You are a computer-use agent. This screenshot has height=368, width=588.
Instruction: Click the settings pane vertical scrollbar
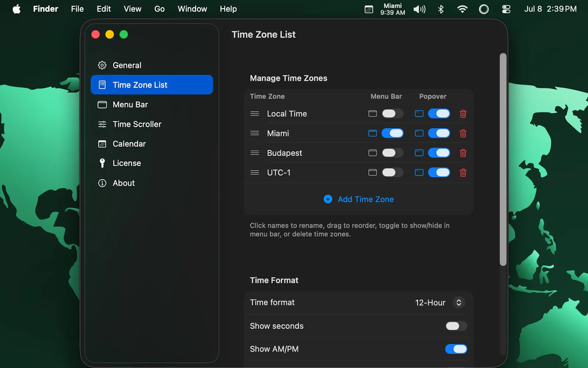coord(503,159)
